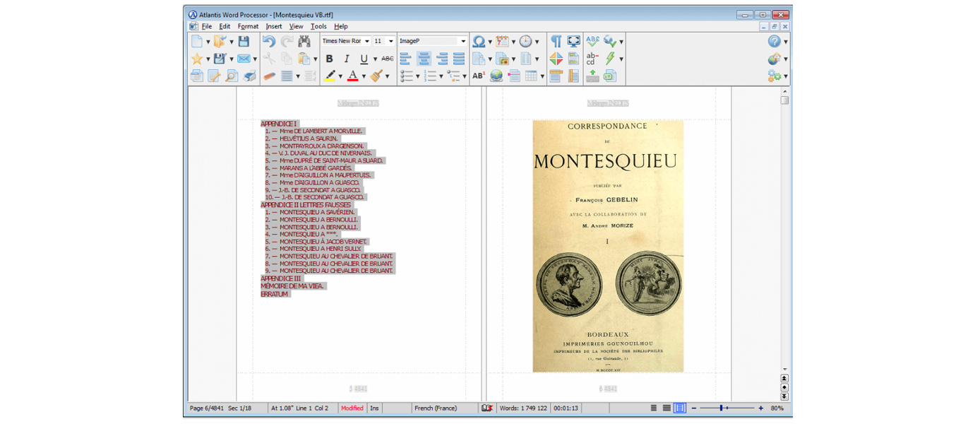
Task: Insert date using the calendar icon
Action: point(502,42)
